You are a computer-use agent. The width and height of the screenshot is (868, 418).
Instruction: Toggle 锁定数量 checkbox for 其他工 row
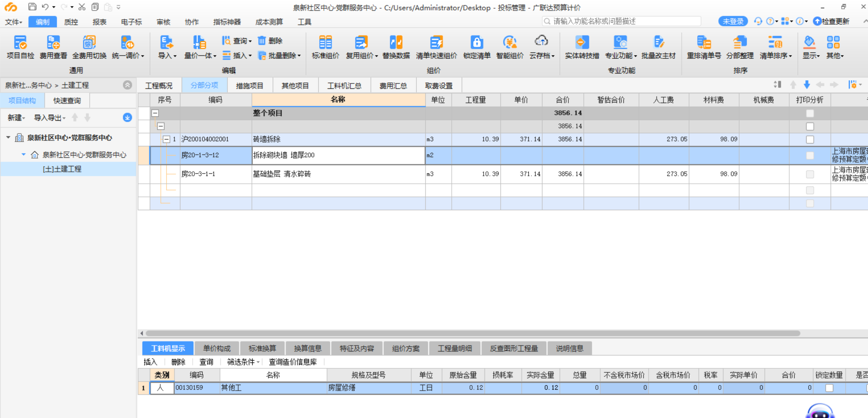click(x=829, y=388)
